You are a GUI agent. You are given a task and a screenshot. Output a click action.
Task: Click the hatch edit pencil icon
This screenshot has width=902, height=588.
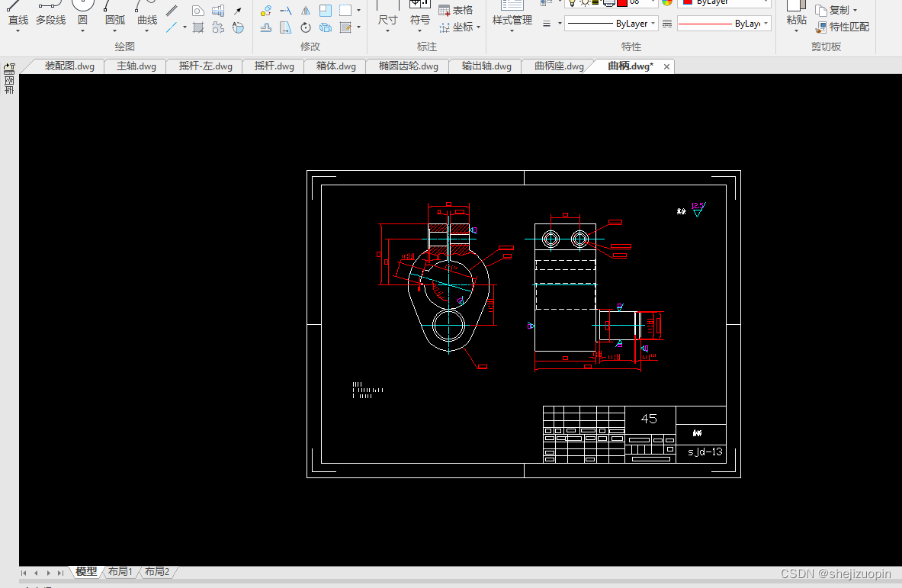pos(345,27)
